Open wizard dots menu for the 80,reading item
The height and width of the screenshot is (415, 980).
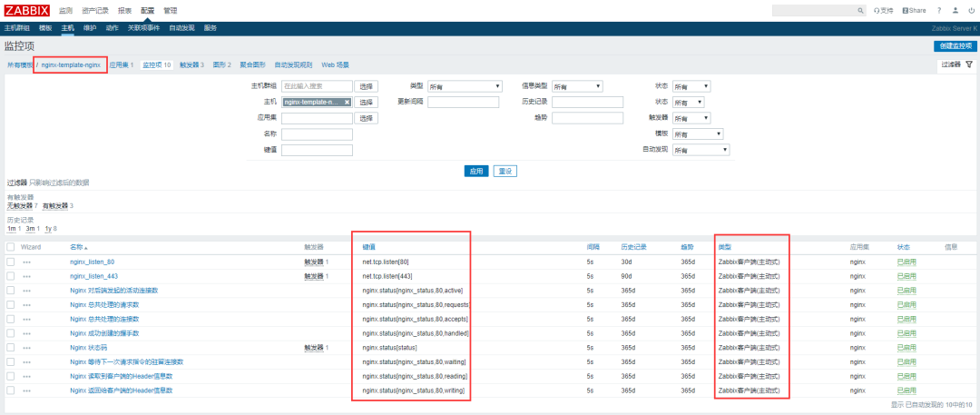click(x=27, y=377)
